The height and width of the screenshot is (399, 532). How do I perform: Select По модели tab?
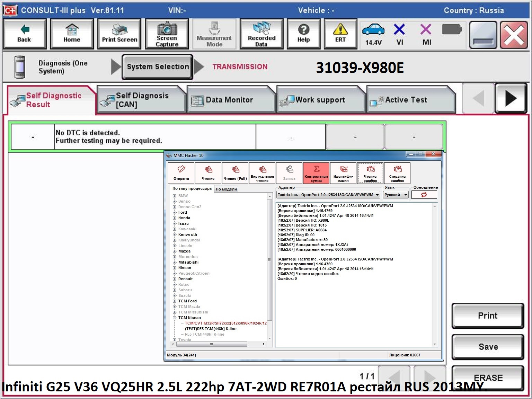click(x=226, y=189)
